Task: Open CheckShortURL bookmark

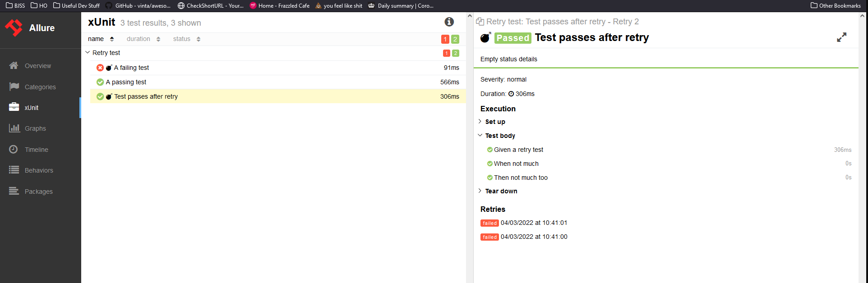Action: click(211, 5)
